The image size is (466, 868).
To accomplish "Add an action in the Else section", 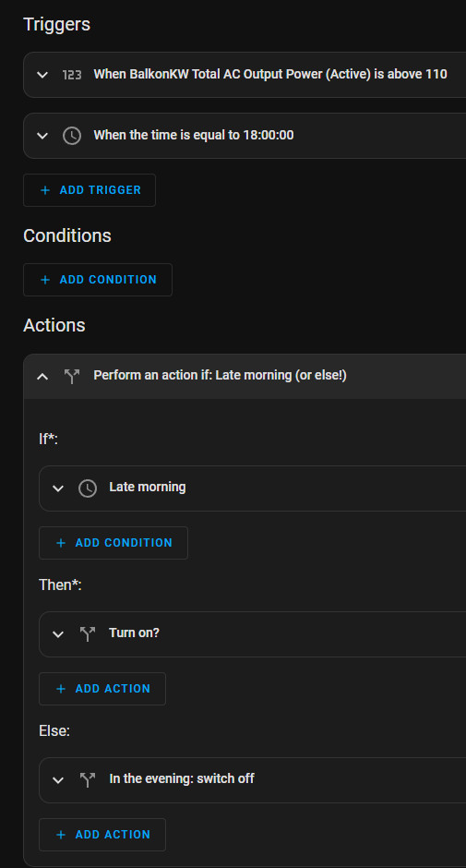I will pyautogui.click(x=102, y=835).
